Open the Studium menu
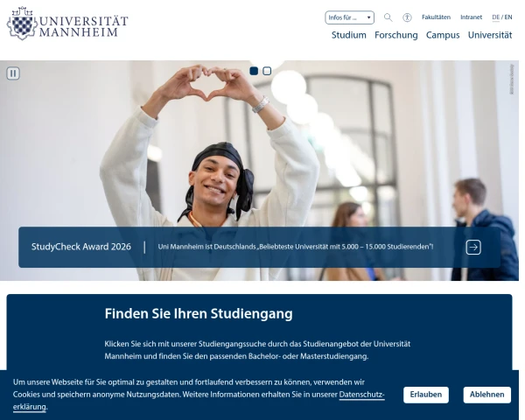Viewport: 525px width, 420px height. tap(348, 35)
